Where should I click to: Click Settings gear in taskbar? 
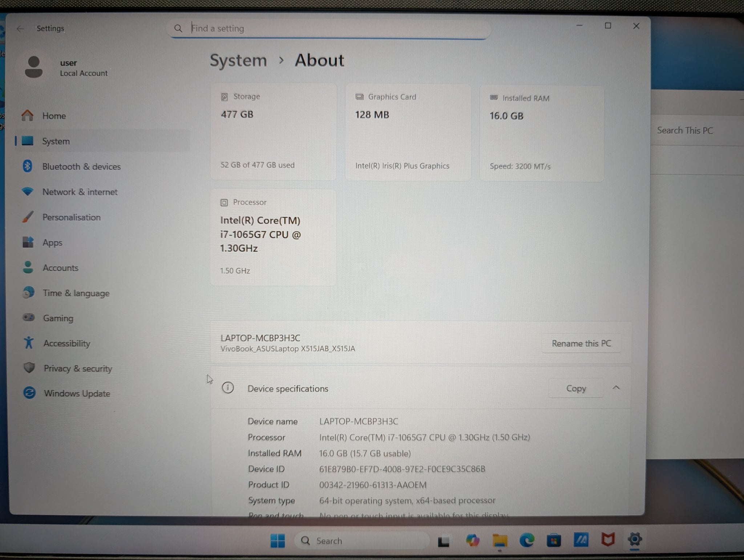click(x=635, y=539)
